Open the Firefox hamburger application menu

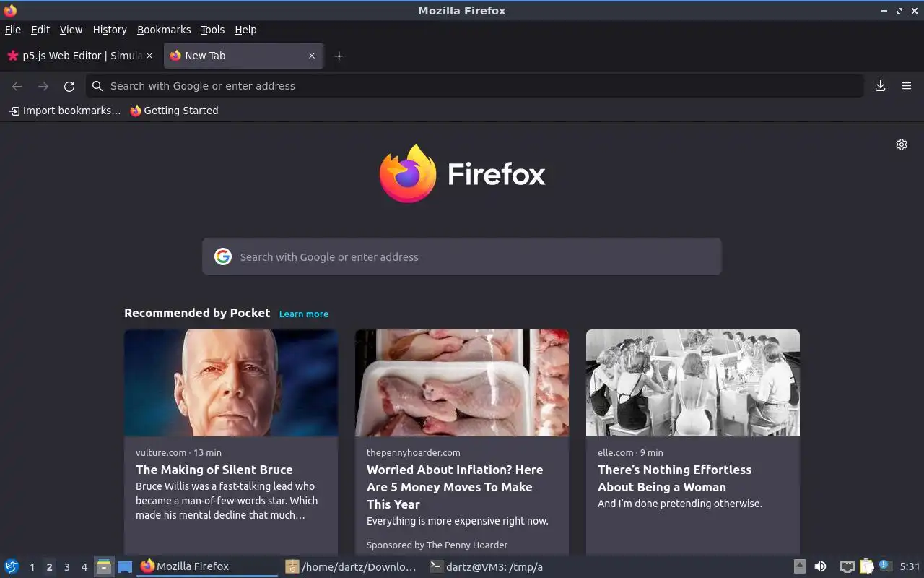coord(907,86)
